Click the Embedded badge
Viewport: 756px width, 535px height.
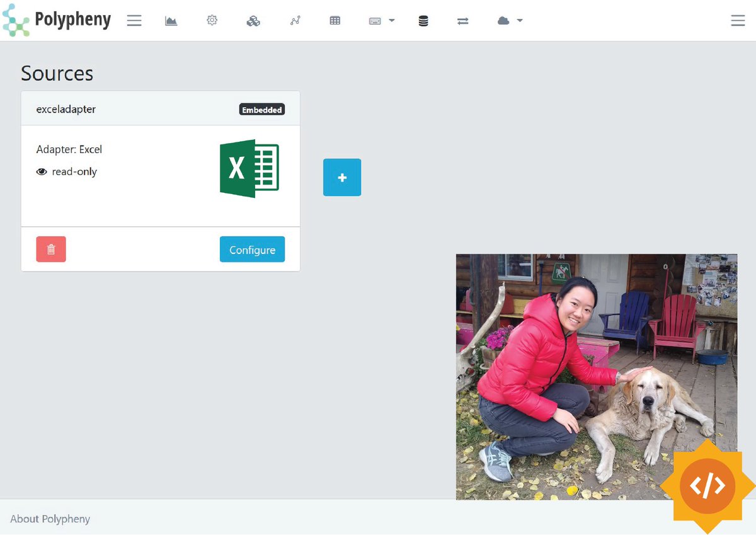(x=262, y=110)
